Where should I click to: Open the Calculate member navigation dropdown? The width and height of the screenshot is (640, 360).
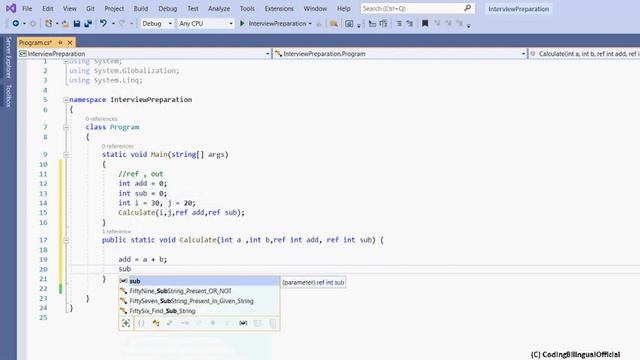[584, 54]
